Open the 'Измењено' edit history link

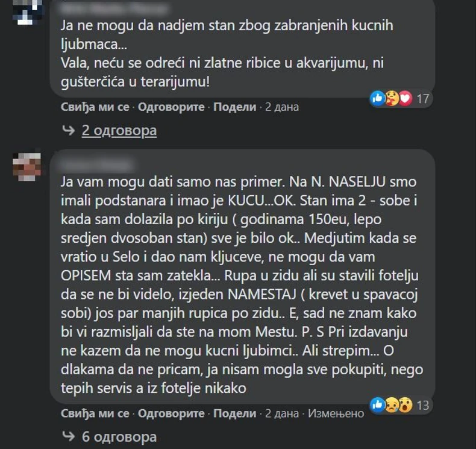point(336,413)
